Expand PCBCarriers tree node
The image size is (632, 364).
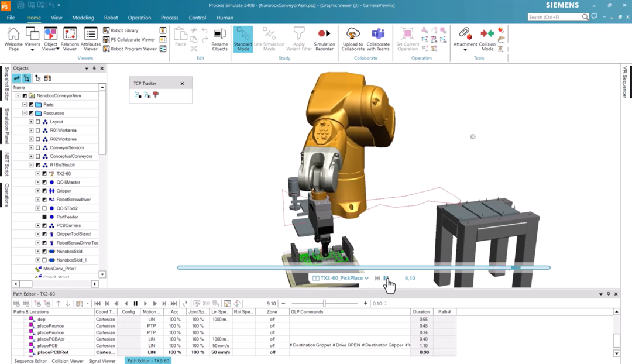coord(38,225)
